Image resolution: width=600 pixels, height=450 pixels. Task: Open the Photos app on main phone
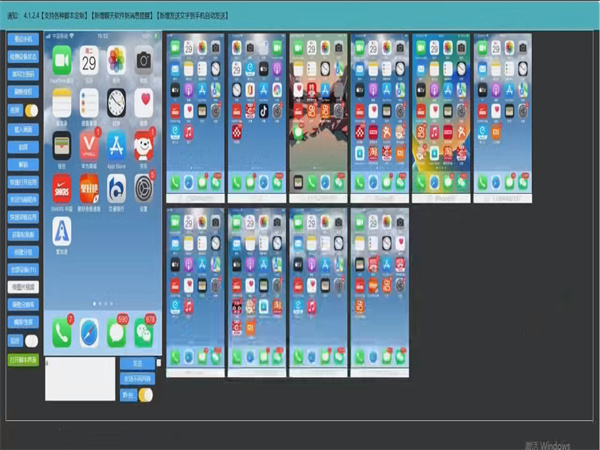pos(117,60)
